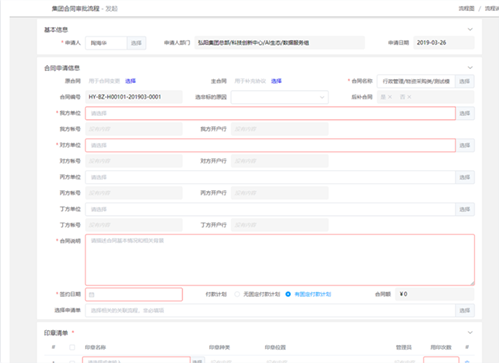The height and width of the screenshot is (363, 499).
Task: Collapse the 合同申请信息 section chevron
Action: (x=470, y=68)
